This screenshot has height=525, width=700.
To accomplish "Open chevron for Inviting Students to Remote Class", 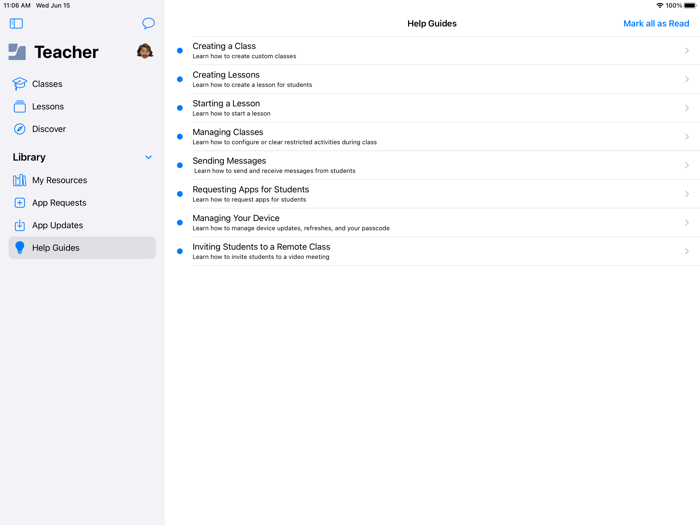I will click(687, 251).
